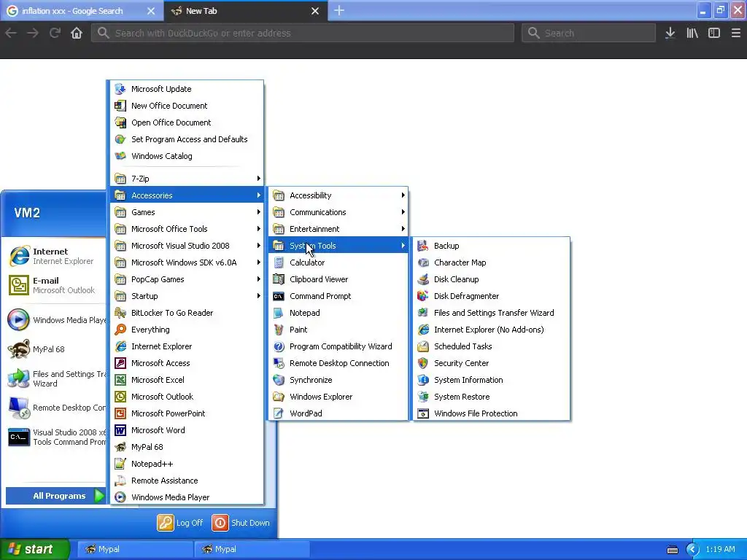
Task: Open Command Prompt icon in Accessories
Action: [279, 296]
